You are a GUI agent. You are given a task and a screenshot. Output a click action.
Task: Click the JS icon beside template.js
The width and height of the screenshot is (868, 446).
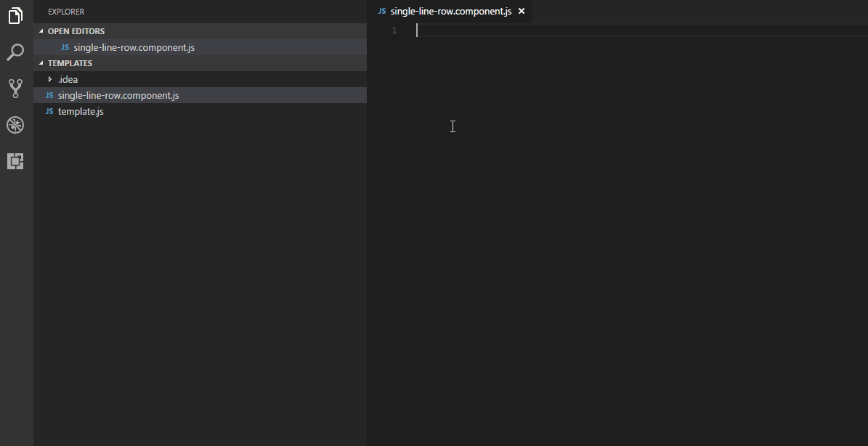49,112
